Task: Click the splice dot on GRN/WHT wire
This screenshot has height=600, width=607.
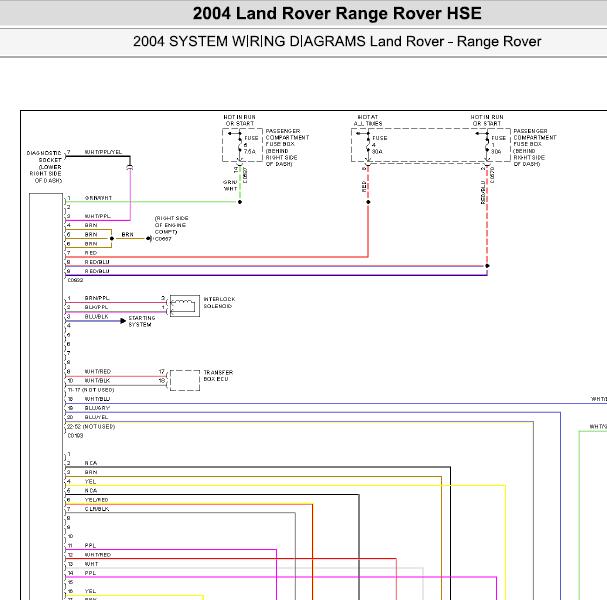Action: click(x=240, y=202)
